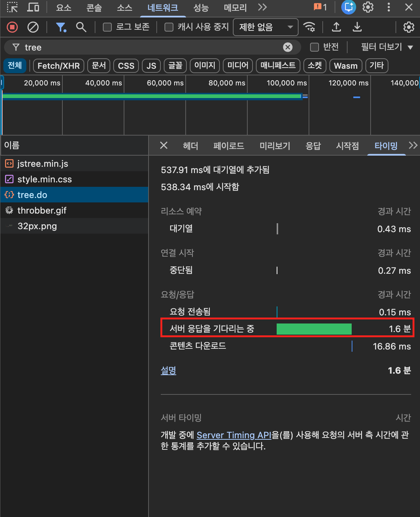Show more DevTools panels chevron
The height and width of the screenshot is (517, 420).
(x=263, y=7)
